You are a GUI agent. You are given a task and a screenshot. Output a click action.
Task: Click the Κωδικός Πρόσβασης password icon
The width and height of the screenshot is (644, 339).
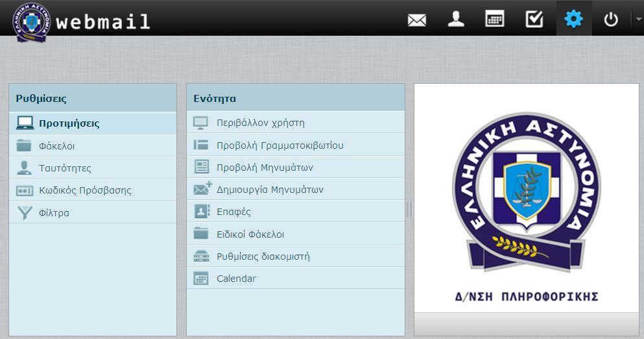pyautogui.click(x=25, y=190)
